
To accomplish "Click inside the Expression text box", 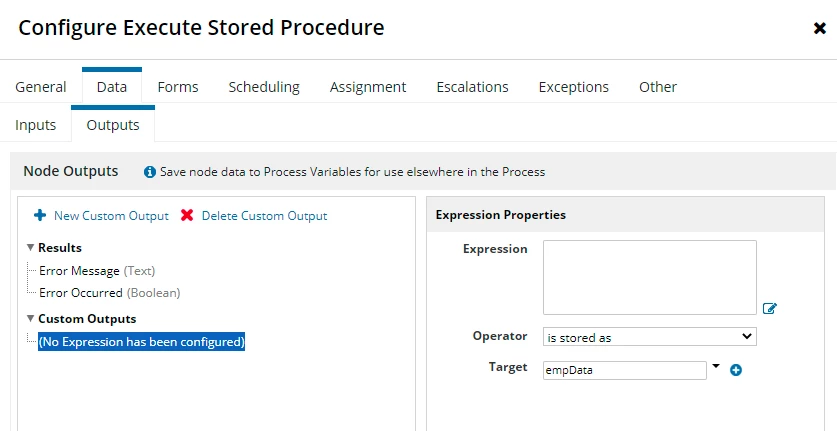I will [650, 277].
